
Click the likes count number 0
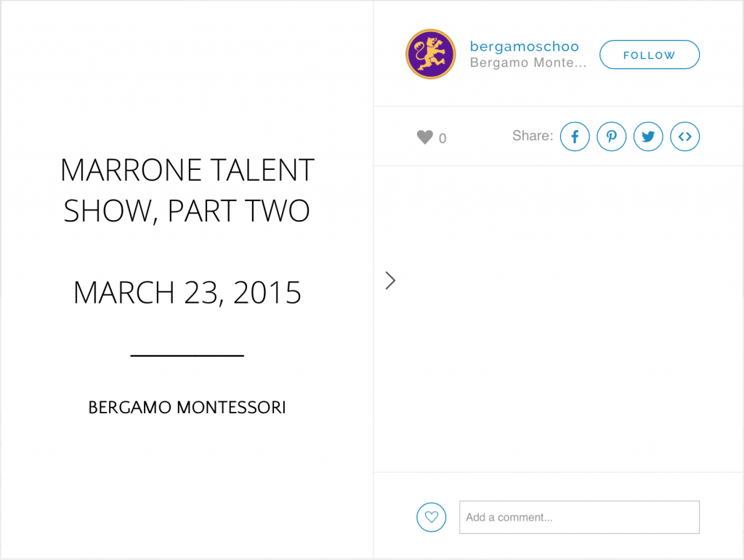tap(442, 139)
